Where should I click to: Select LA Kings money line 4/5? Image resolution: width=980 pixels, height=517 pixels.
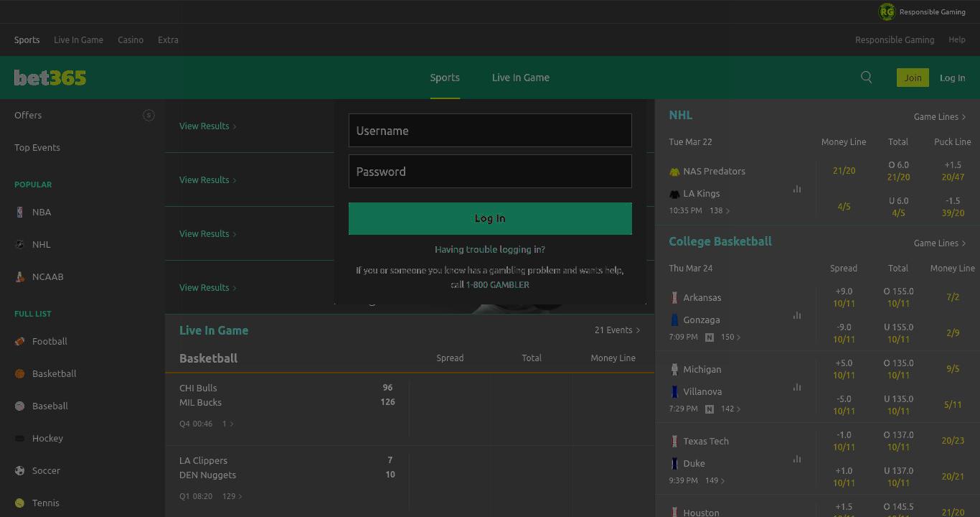[844, 207]
